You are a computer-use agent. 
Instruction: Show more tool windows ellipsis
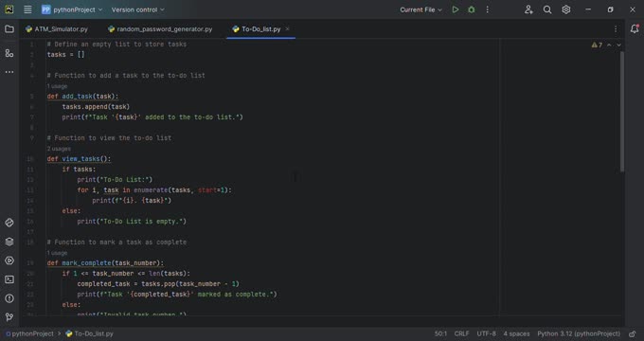(x=9, y=72)
